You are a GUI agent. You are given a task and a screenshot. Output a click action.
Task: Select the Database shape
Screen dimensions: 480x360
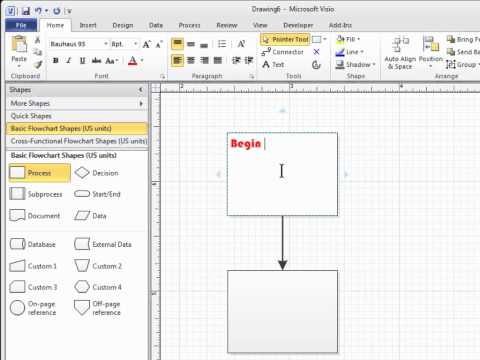point(32,244)
